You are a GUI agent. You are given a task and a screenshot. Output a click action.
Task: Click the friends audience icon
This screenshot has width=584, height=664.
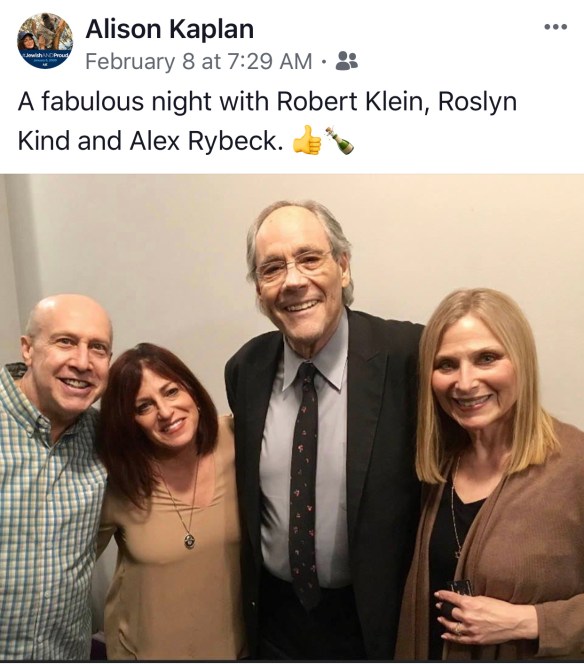[x=346, y=61]
